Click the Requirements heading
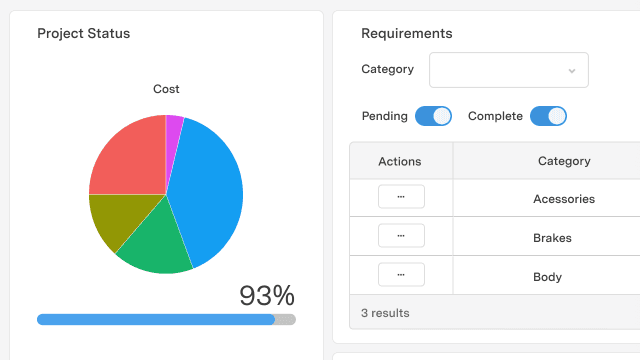 pyautogui.click(x=407, y=33)
